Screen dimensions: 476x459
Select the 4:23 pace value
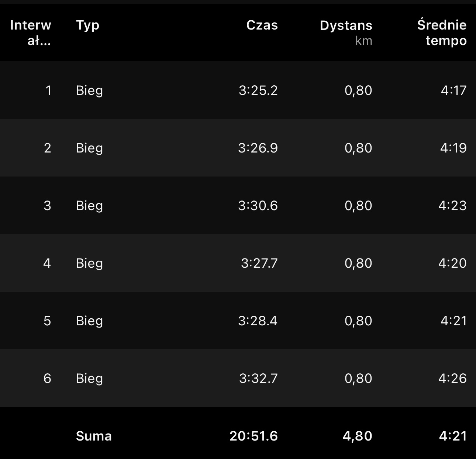point(452,206)
